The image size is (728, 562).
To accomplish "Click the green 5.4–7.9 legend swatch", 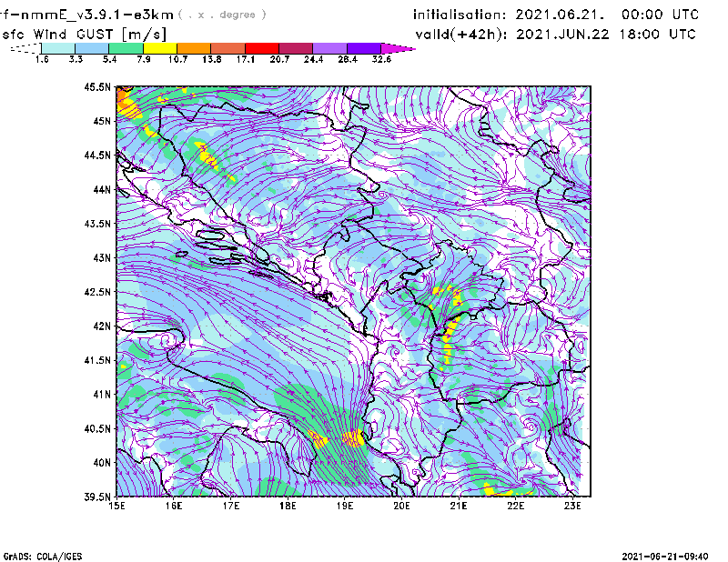I will pos(126,48).
